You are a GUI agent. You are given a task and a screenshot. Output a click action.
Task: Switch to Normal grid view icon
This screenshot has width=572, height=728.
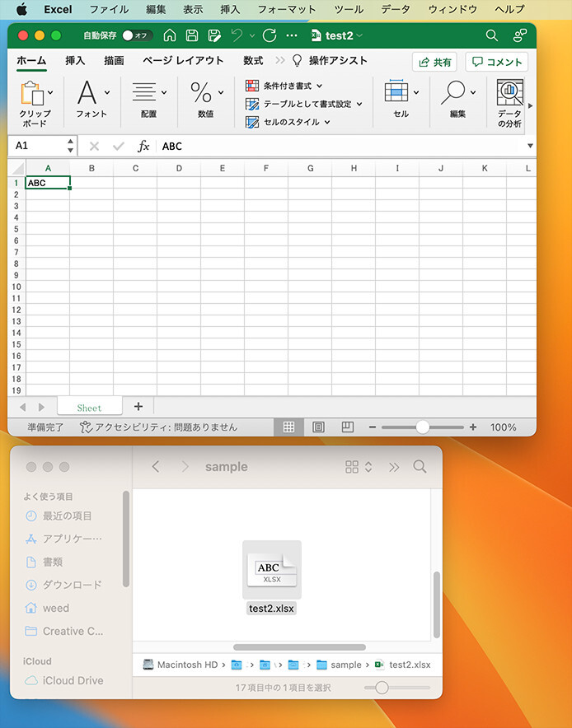tap(288, 427)
